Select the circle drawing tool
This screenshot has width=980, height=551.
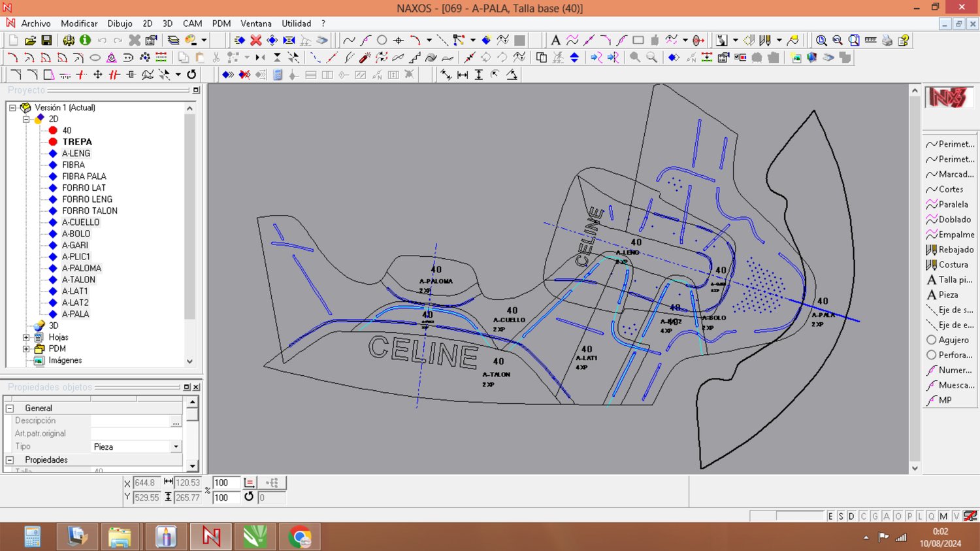(x=382, y=41)
